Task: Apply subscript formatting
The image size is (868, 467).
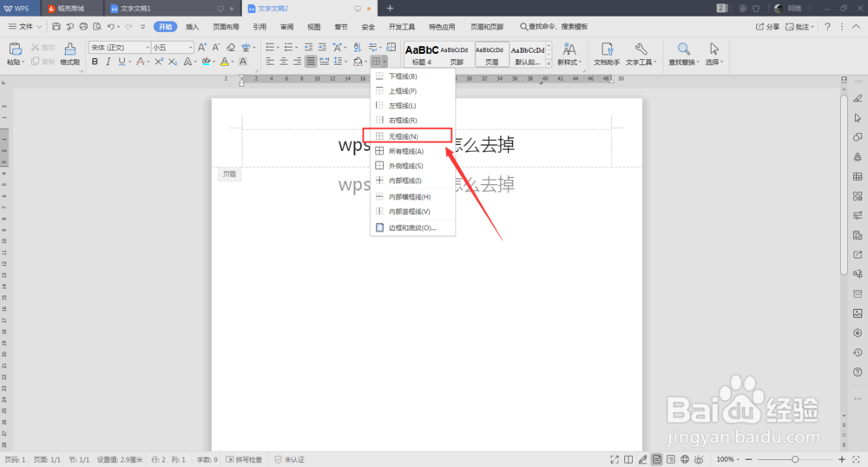Action: 173,62
